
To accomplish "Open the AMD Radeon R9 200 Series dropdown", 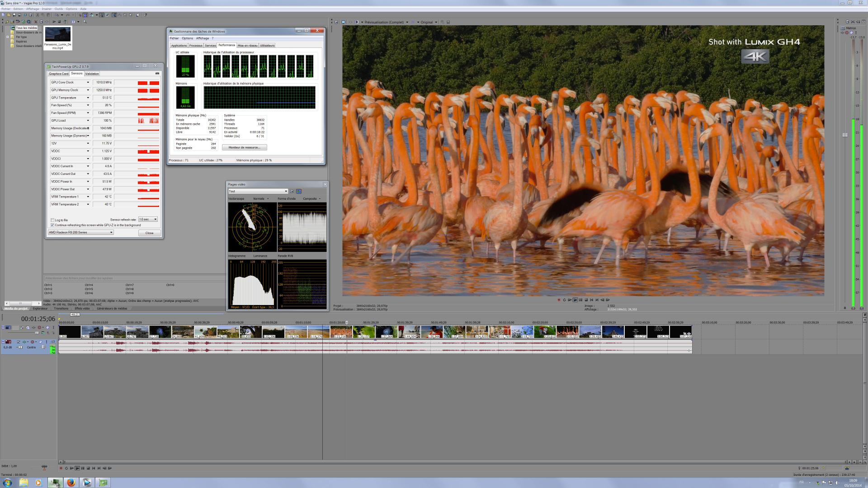I will pyautogui.click(x=111, y=232).
